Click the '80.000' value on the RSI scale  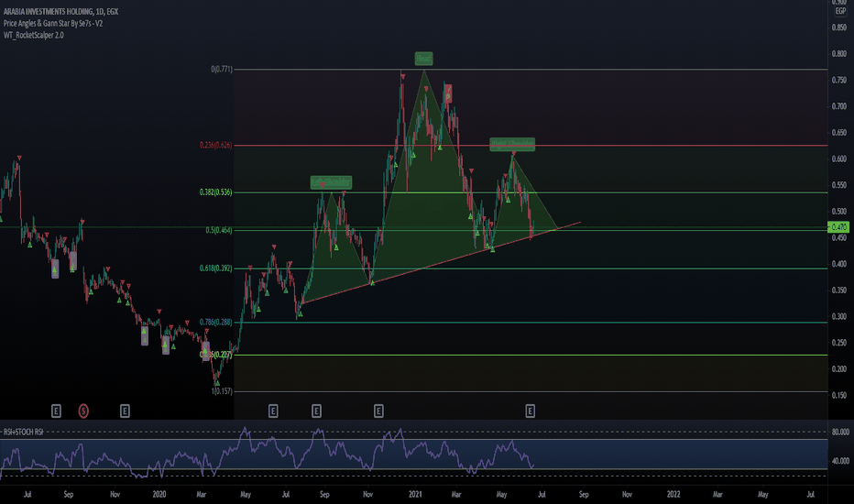tap(840, 433)
